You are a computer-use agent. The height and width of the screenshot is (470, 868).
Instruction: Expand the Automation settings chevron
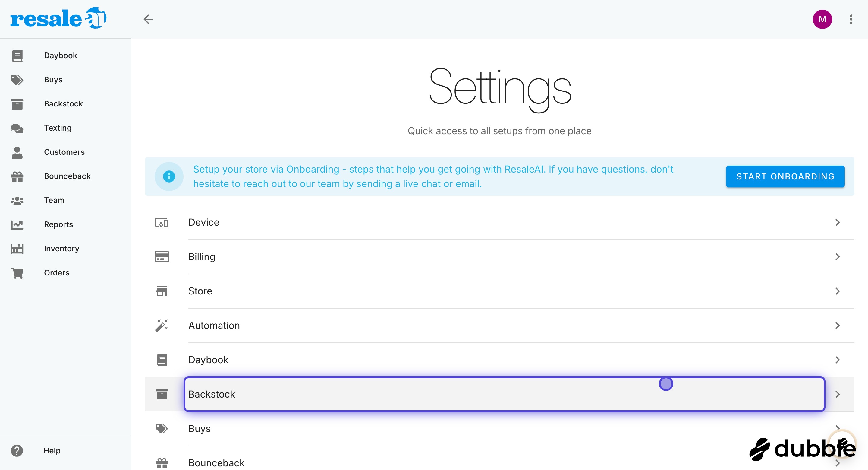tap(837, 326)
